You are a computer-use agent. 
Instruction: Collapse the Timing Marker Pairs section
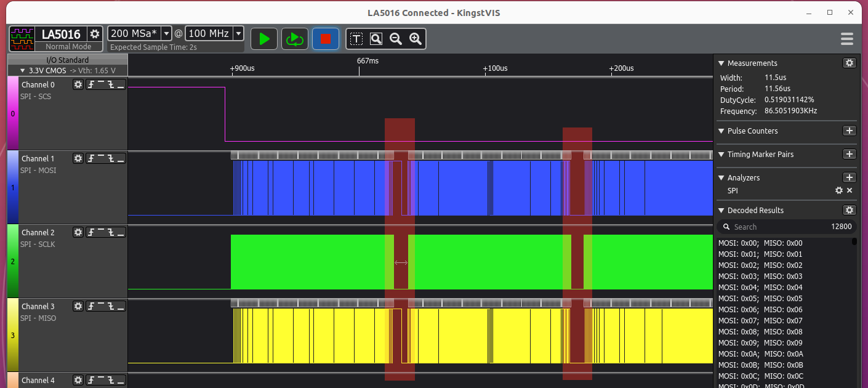click(721, 154)
